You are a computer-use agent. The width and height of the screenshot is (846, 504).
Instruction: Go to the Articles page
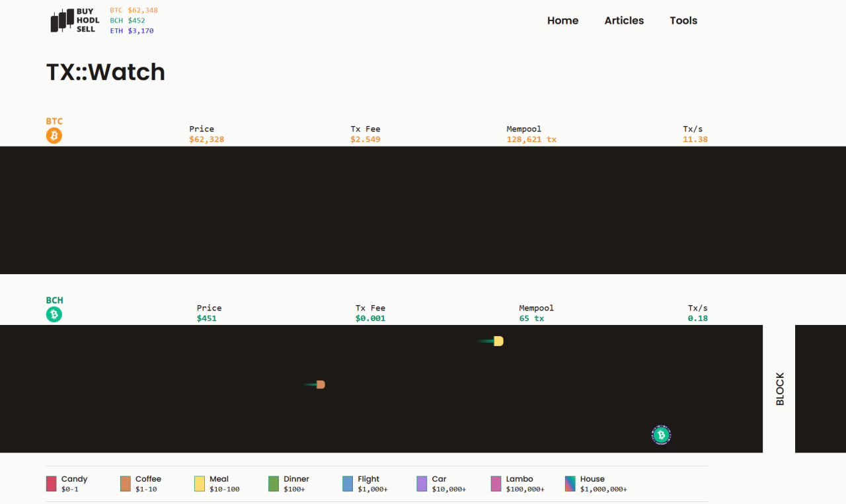[x=624, y=20]
